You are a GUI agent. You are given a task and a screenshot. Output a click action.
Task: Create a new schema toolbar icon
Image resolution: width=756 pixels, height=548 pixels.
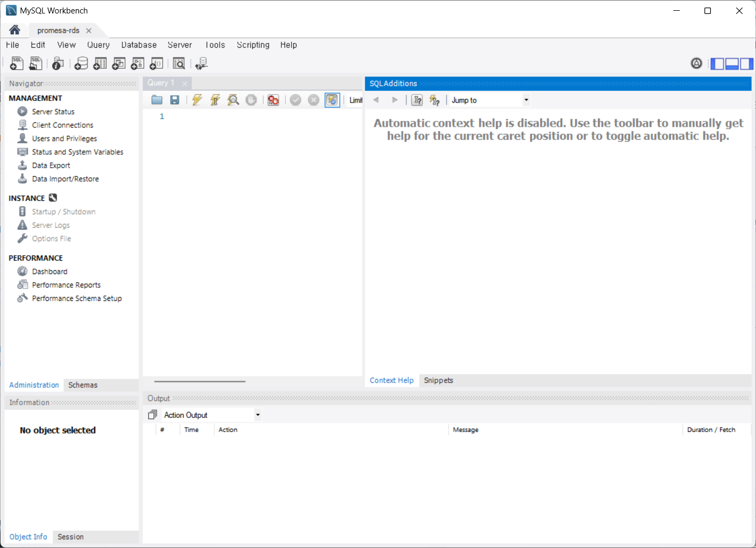(x=81, y=63)
